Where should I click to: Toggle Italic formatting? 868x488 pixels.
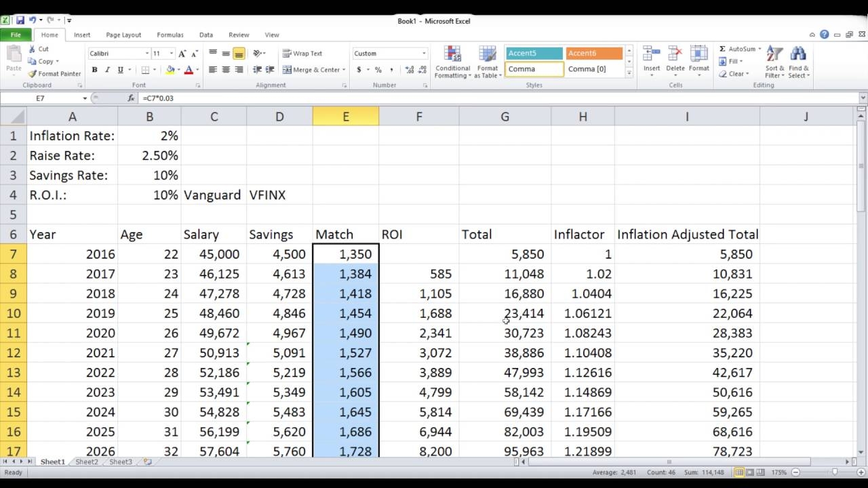pyautogui.click(x=107, y=70)
